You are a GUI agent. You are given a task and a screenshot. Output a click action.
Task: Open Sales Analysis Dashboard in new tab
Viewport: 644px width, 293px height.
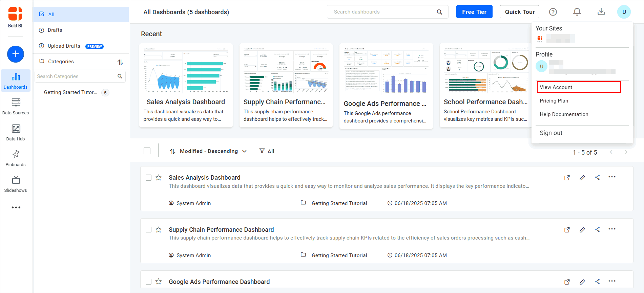(567, 178)
